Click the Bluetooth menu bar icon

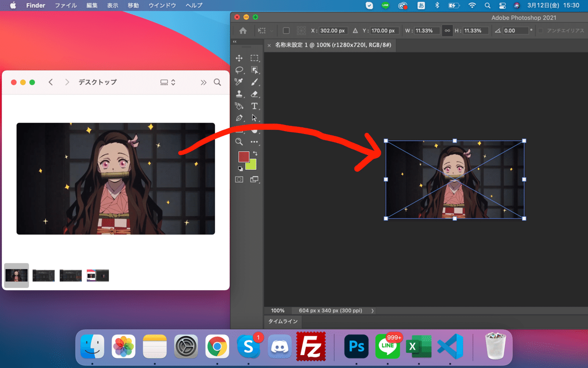(x=437, y=6)
